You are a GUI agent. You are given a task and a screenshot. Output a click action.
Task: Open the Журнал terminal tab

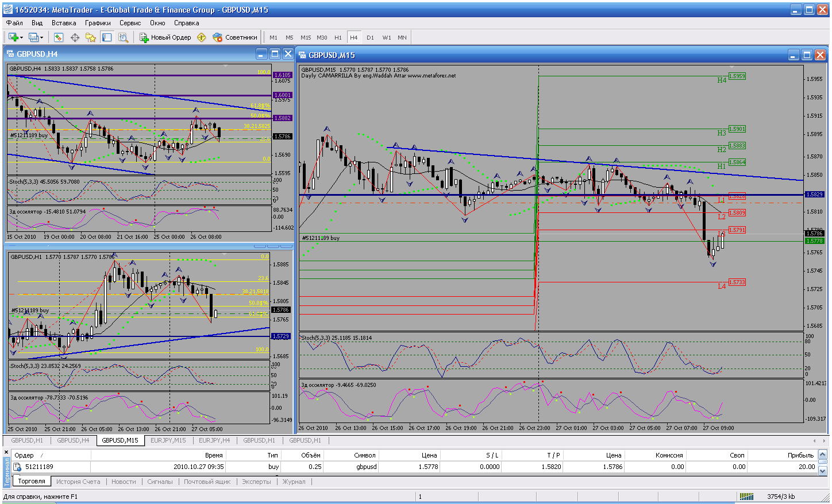coord(294,482)
